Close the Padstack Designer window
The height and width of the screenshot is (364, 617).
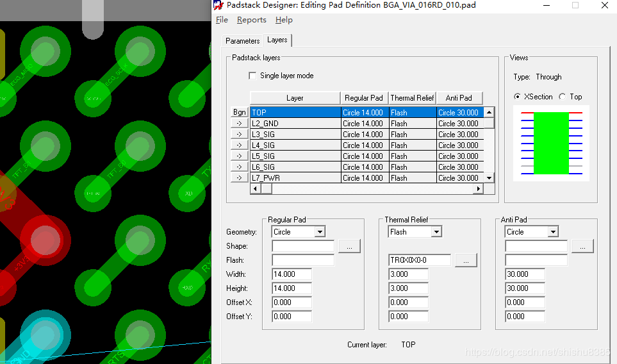(605, 5)
